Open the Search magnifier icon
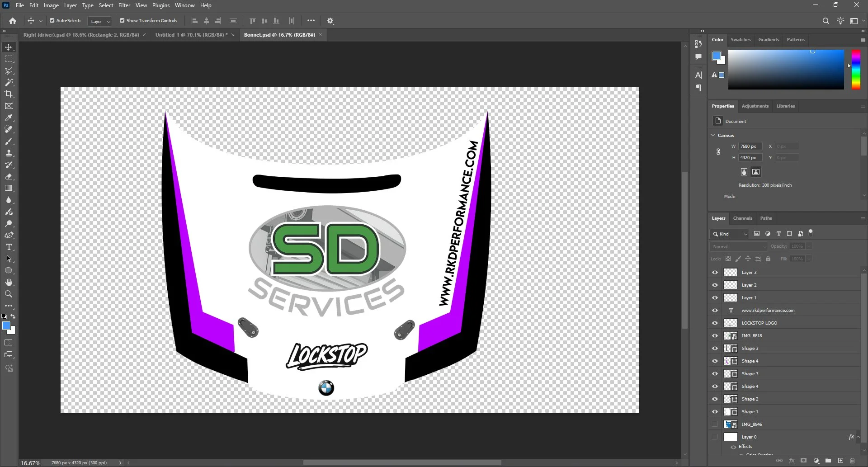 pos(826,21)
